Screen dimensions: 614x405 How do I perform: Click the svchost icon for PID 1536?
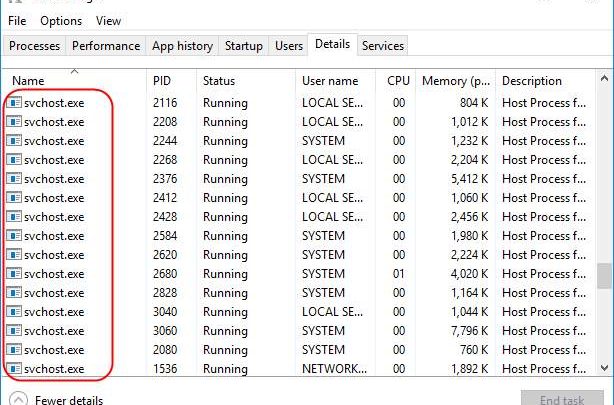(x=14, y=368)
